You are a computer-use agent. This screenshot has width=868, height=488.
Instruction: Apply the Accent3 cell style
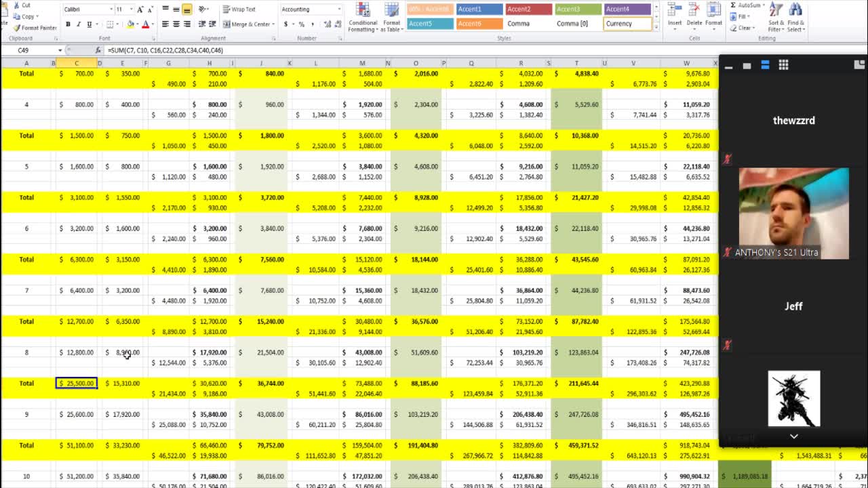click(578, 9)
